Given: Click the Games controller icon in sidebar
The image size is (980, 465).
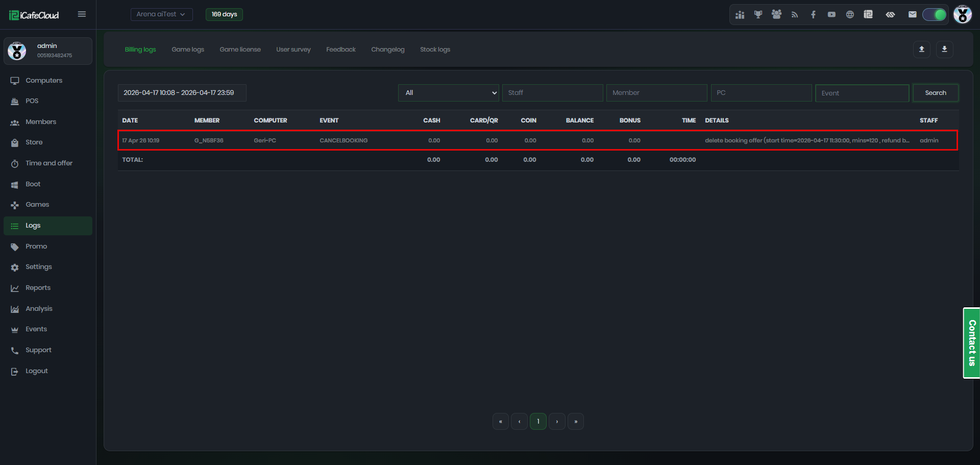Looking at the screenshot, I should tap(15, 205).
